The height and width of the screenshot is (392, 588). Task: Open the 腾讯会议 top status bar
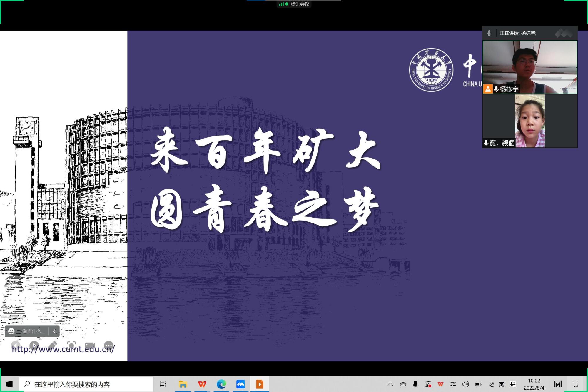[x=294, y=4]
